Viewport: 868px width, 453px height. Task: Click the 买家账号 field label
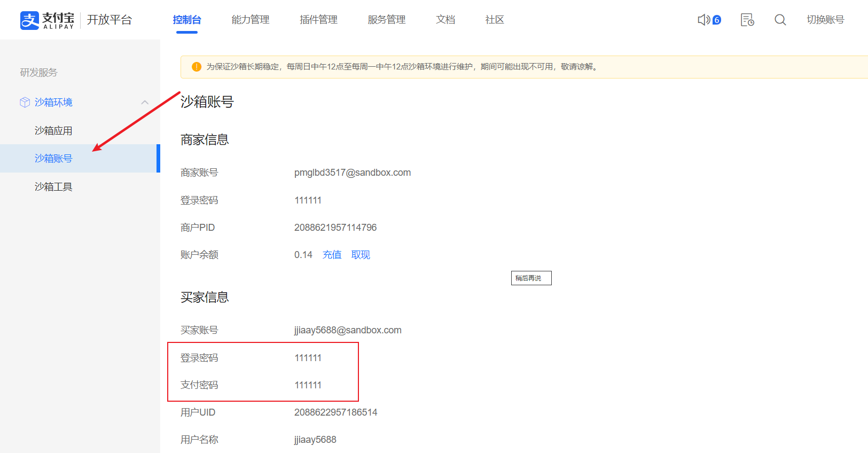199,330
